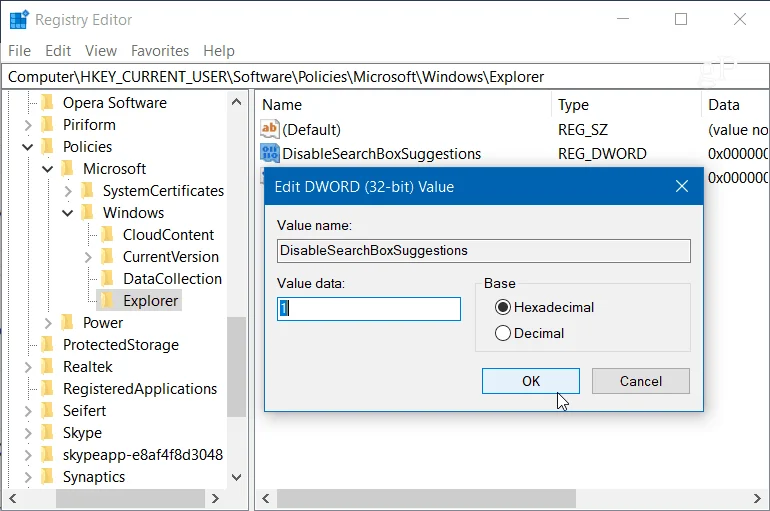Click the Microsoft folder icon
The height and width of the screenshot is (511, 770).
[67, 168]
